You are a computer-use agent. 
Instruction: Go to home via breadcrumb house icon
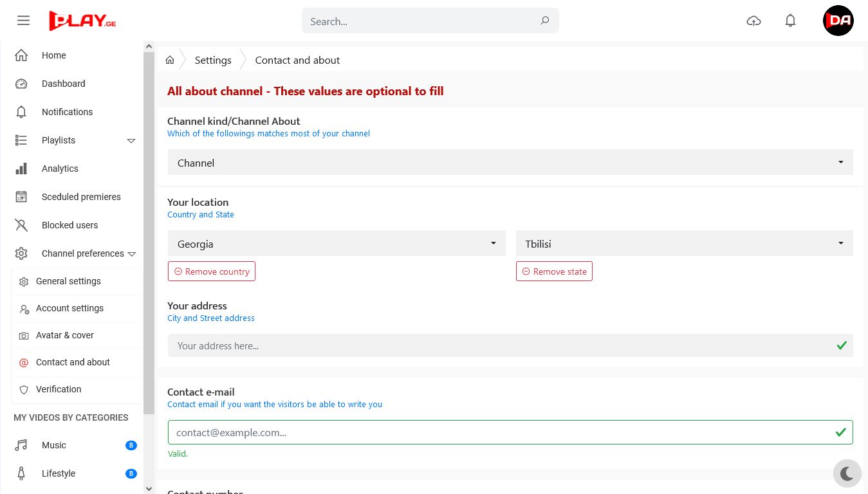point(170,60)
